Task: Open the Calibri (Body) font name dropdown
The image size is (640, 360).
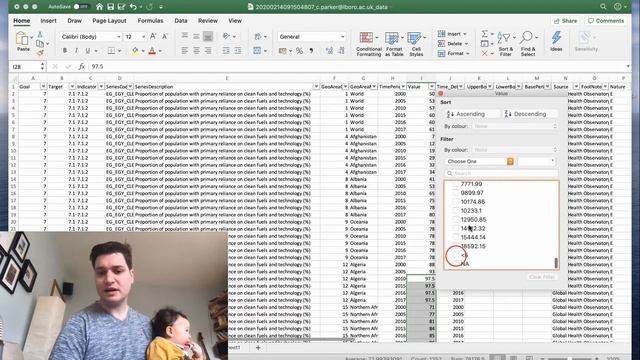Action: 118,37
